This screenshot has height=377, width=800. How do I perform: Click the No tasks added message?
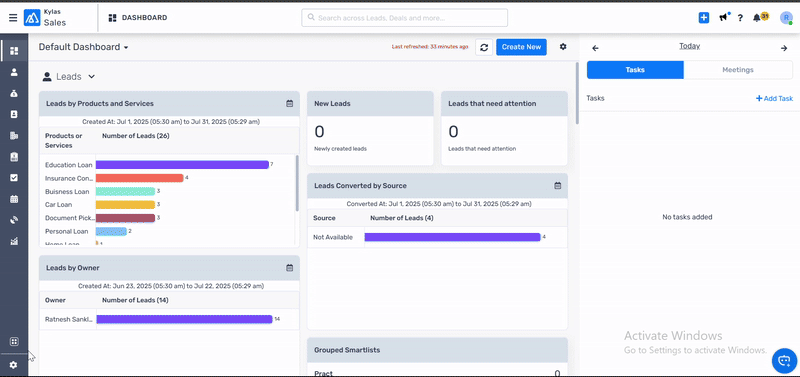pos(687,217)
